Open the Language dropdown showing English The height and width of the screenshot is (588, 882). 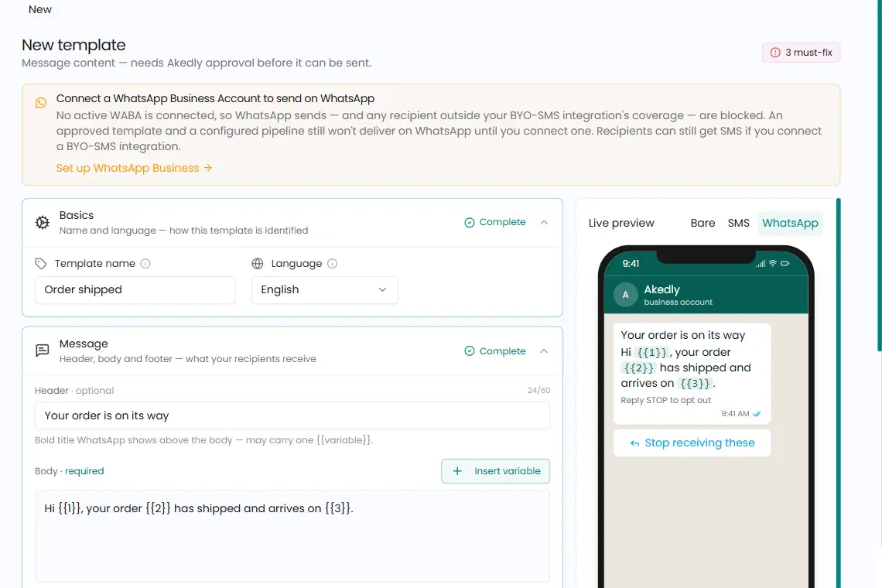[x=325, y=290]
